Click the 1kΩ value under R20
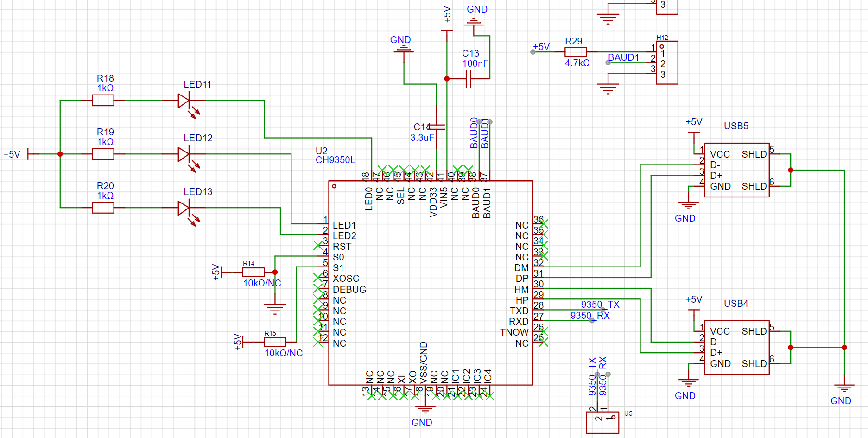868x438 pixels. click(105, 196)
